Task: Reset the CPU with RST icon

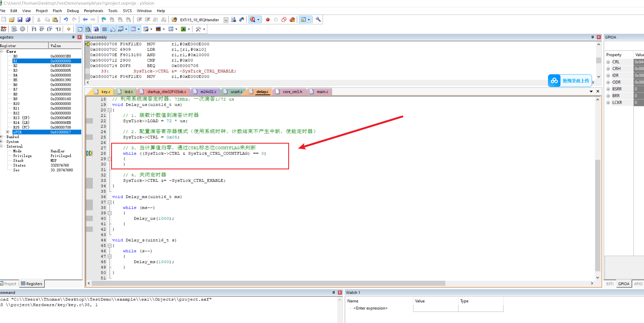Action: pos(4,29)
